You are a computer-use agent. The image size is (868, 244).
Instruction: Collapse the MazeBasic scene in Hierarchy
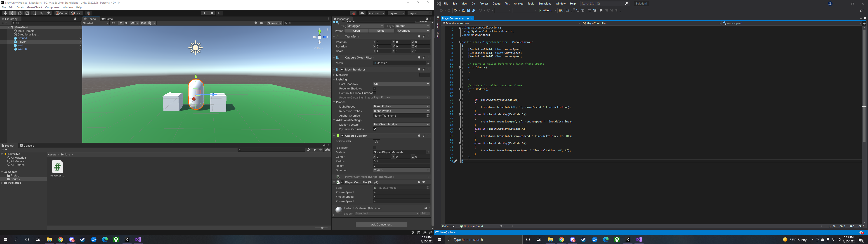[x=8, y=27]
